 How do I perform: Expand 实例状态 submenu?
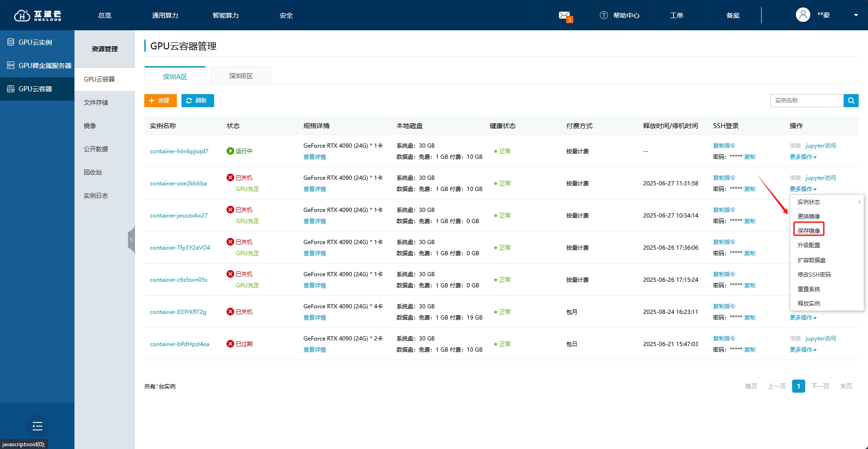(x=827, y=202)
